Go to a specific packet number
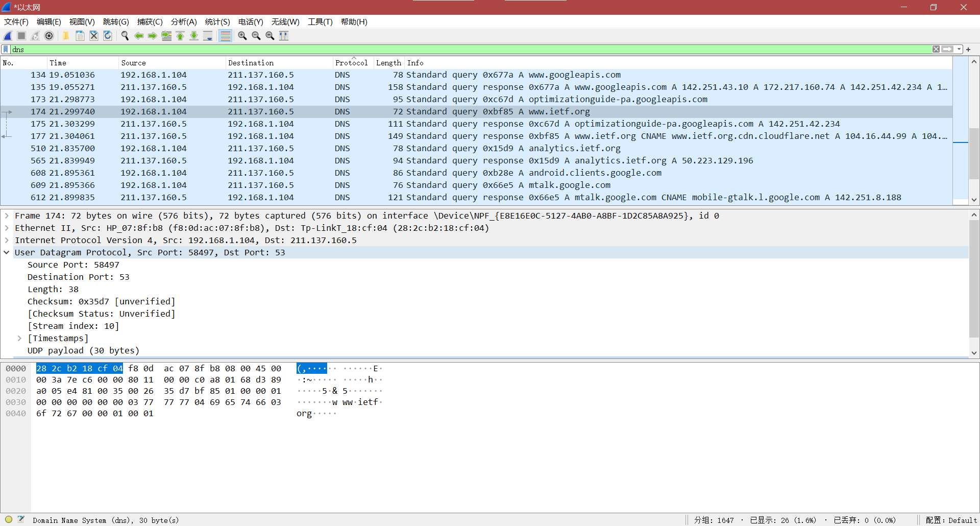The height and width of the screenshot is (526, 980). 166,36
